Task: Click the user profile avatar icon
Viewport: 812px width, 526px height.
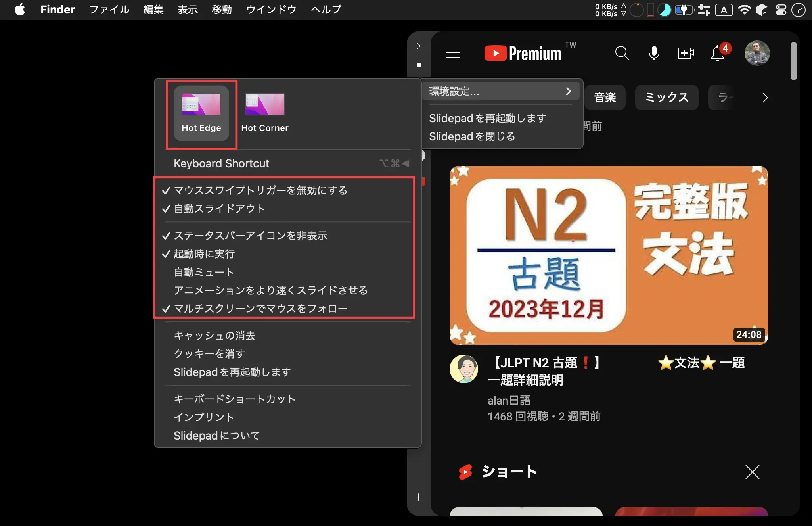Action: [756, 52]
